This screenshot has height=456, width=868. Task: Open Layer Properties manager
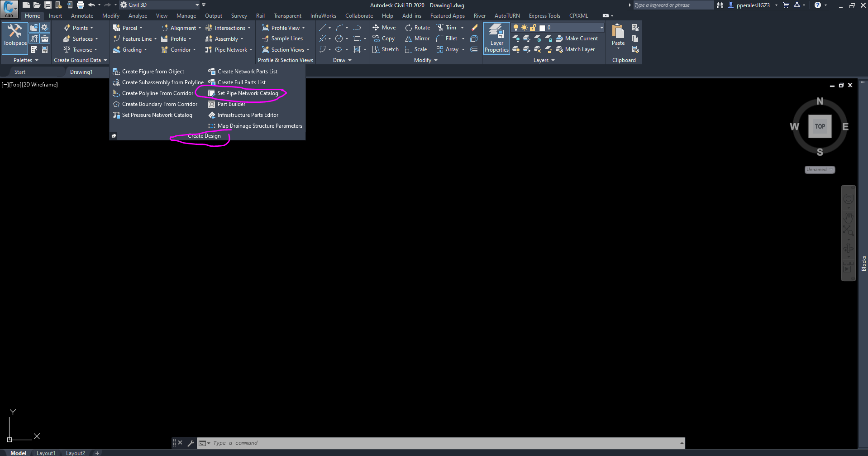click(496, 38)
